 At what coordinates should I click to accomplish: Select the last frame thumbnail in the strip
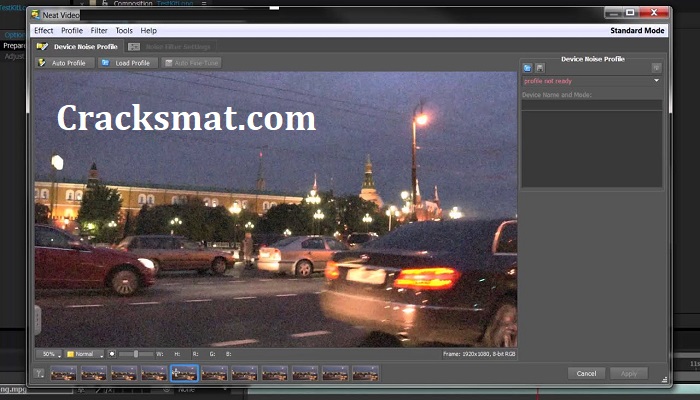click(365, 373)
